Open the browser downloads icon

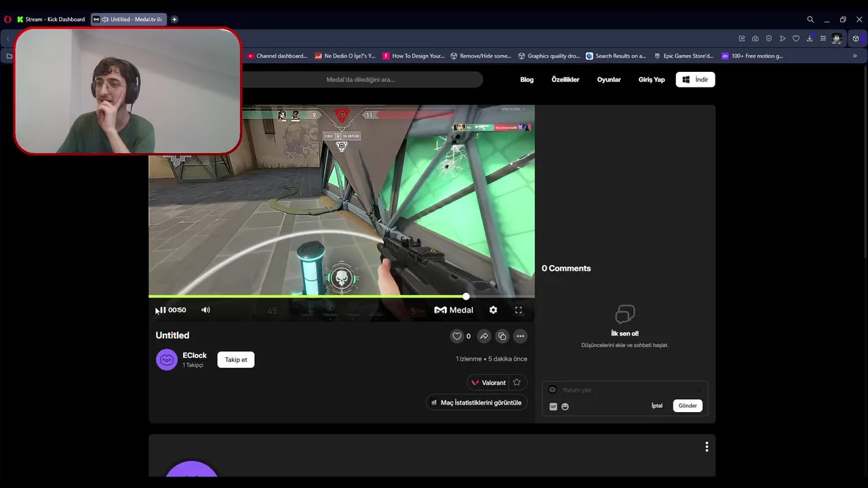pos(810,39)
